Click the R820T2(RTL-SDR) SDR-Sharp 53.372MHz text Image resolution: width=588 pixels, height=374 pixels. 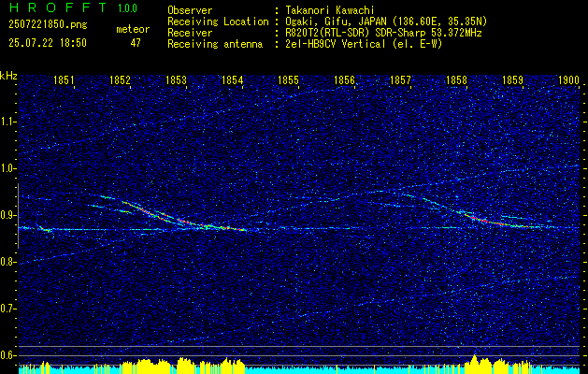(381, 33)
